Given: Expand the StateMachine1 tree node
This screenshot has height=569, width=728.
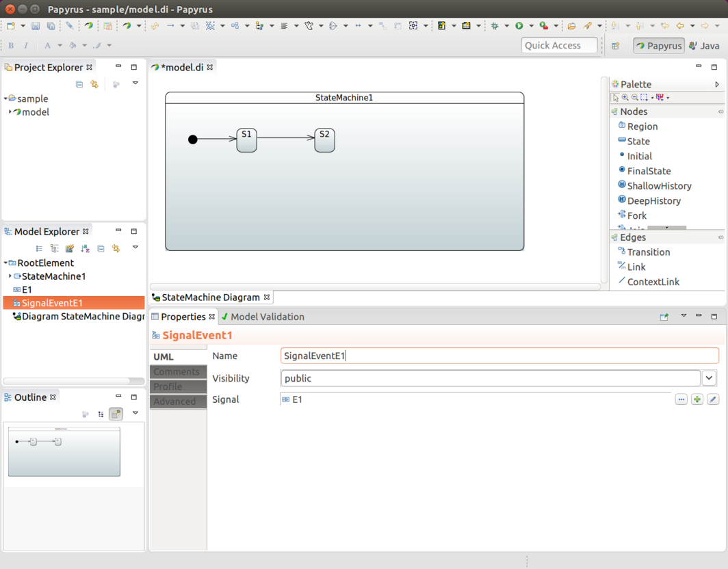Looking at the screenshot, I should (x=10, y=276).
